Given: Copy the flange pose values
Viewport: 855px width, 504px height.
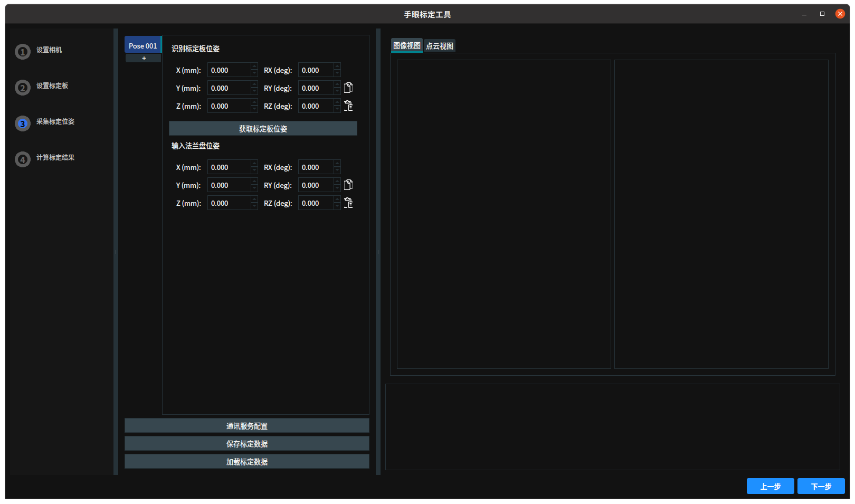Looking at the screenshot, I should tap(348, 185).
